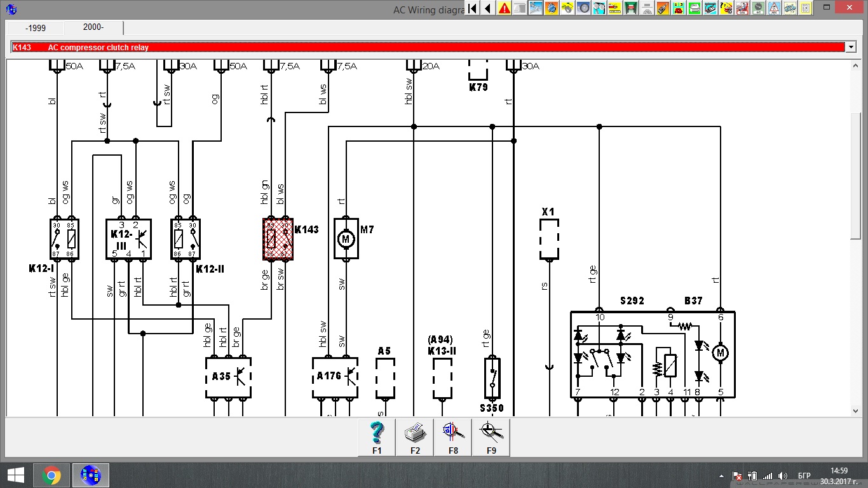The image size is (868, 488).
Task: Click the M7 motor component
Action: [x=346, y=240]
